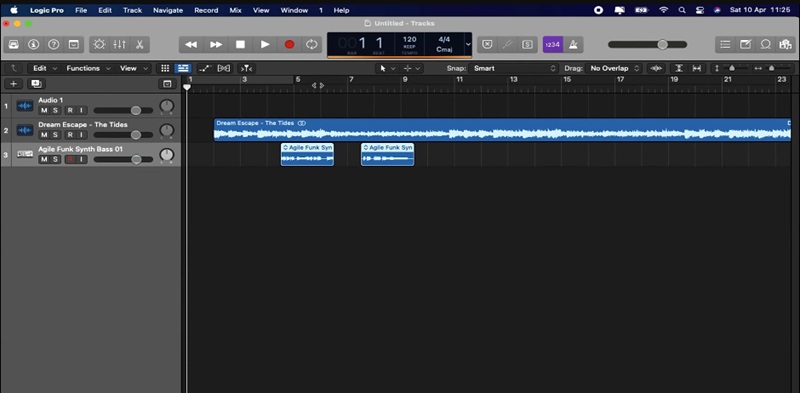
Task: Record-enable the Audio 1 track
Action: click(x=70, y=110)
